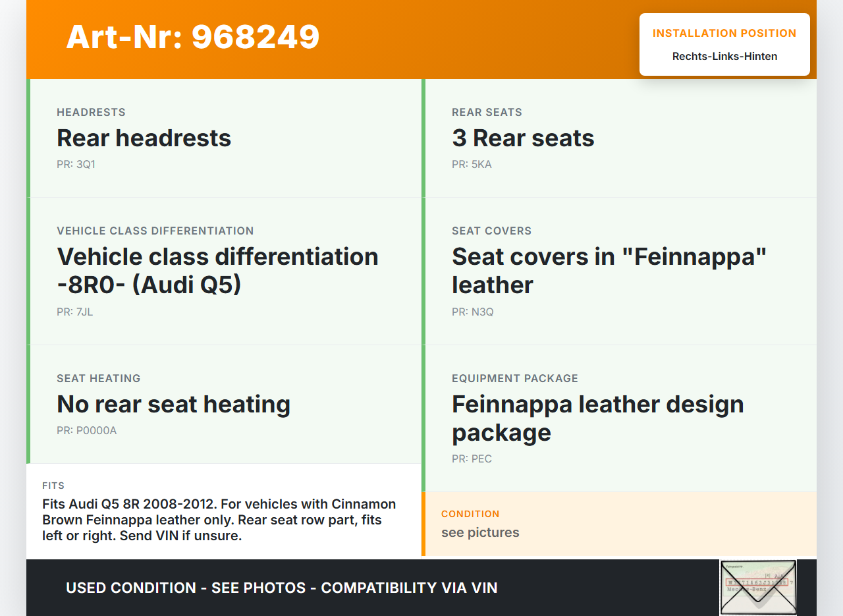Select the PR: 3Q1 code

tap(76, 164)
